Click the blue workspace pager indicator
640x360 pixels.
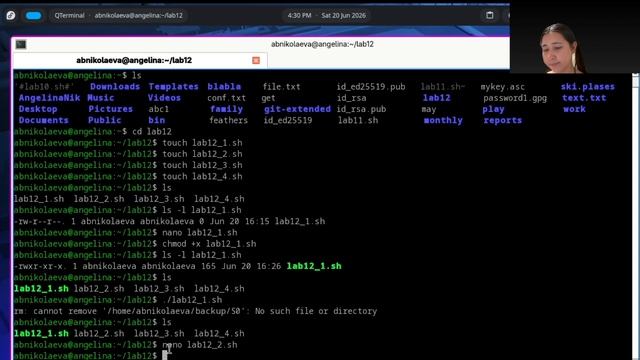tap(33, 16)
